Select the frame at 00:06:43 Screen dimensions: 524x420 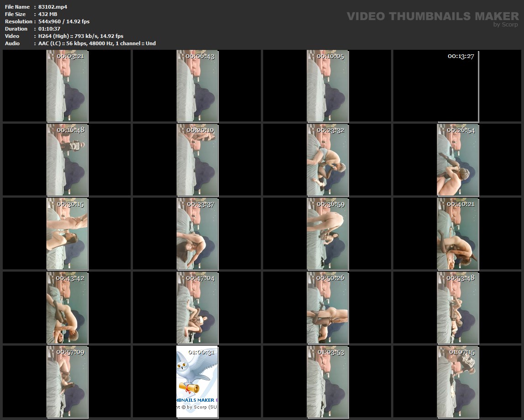(197, 86)
